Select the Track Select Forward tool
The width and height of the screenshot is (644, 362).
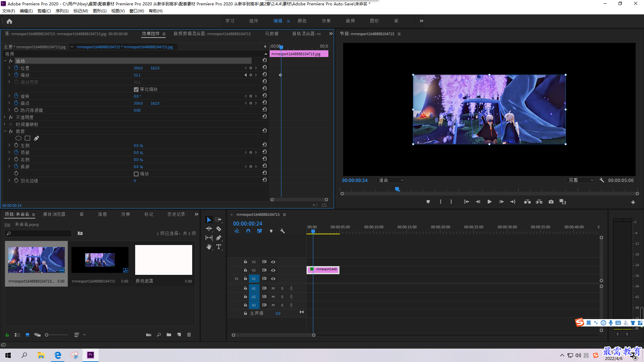click(219, 220)
